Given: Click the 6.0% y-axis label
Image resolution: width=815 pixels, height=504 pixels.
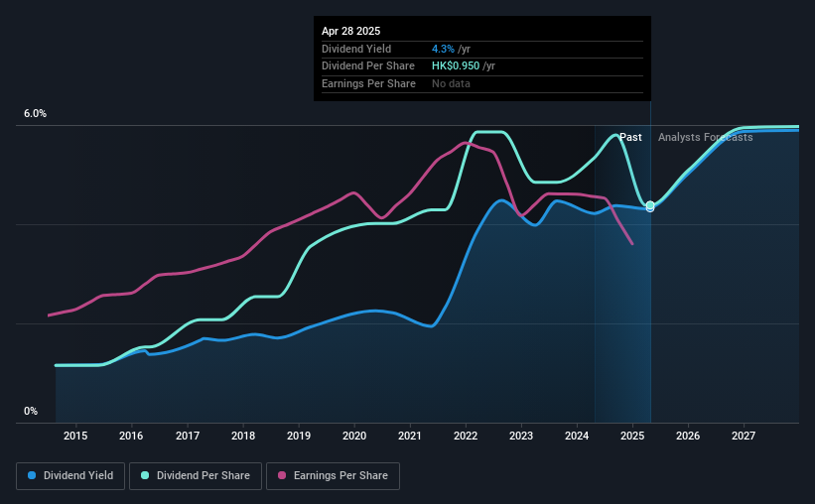Looking at the screenshot, I should [35, 114].
